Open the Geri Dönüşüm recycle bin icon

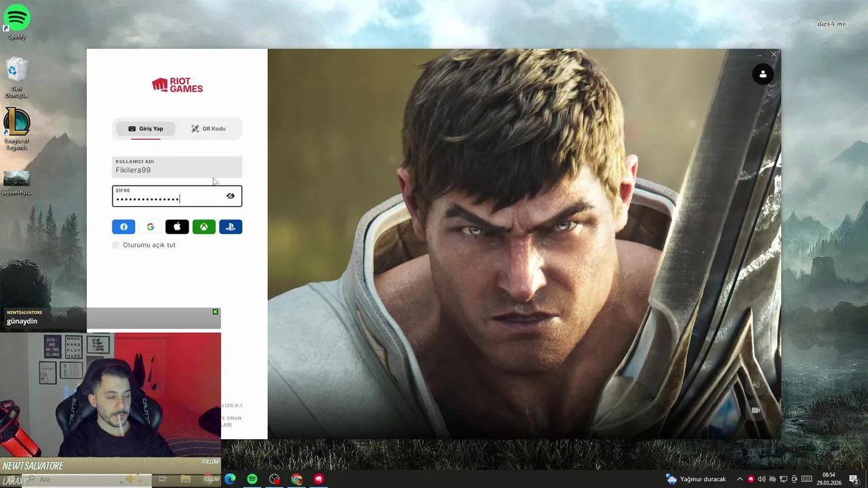tap(17, 78)
